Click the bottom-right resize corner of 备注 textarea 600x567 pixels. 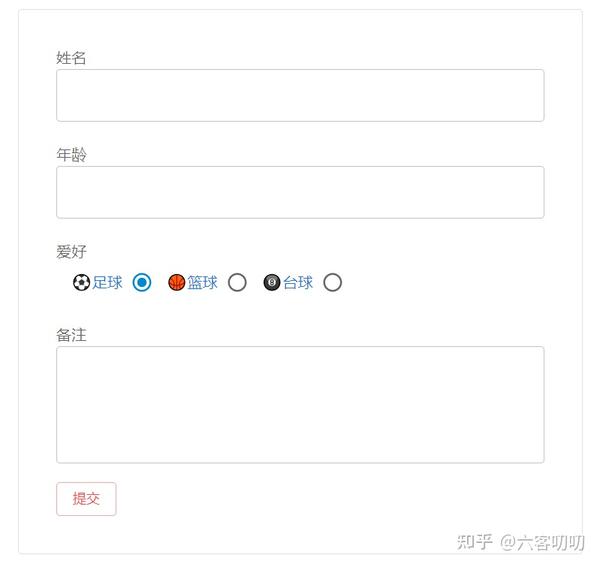click(541, 460)
